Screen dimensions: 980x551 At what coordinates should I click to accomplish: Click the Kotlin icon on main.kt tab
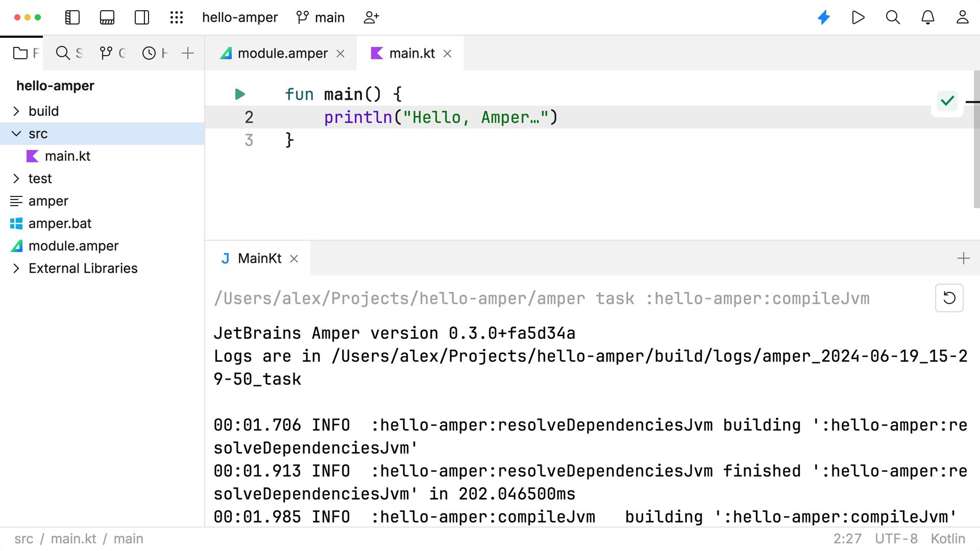point(377,53)
